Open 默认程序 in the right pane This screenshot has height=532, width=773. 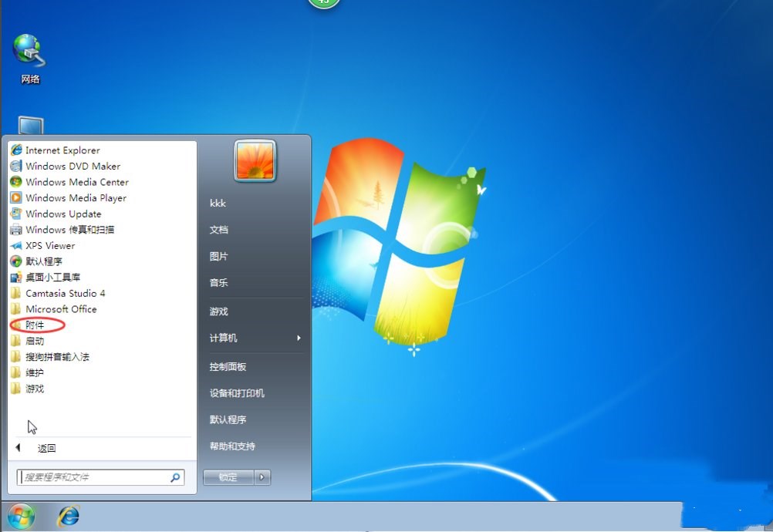click(x=228, y=419)
